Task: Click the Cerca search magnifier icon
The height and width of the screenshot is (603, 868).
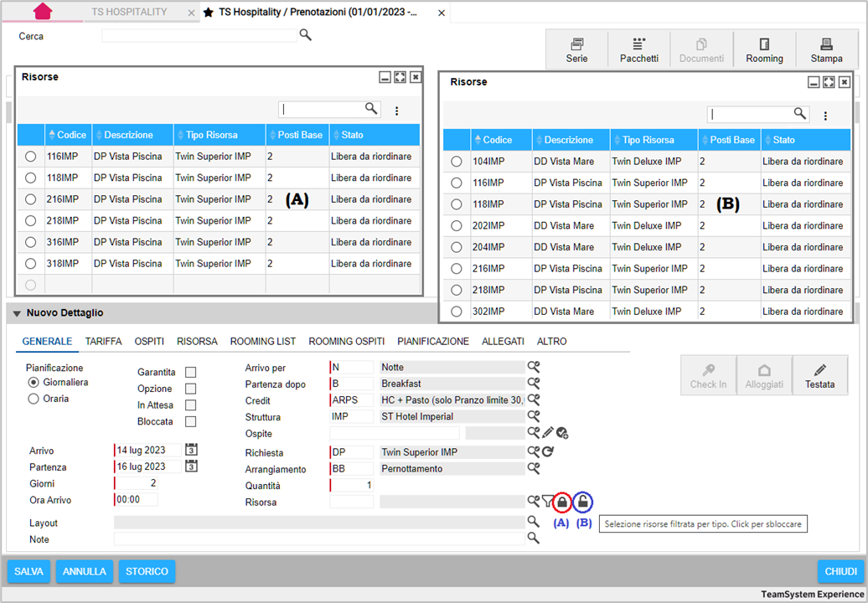Action: [x=306, y=35]
